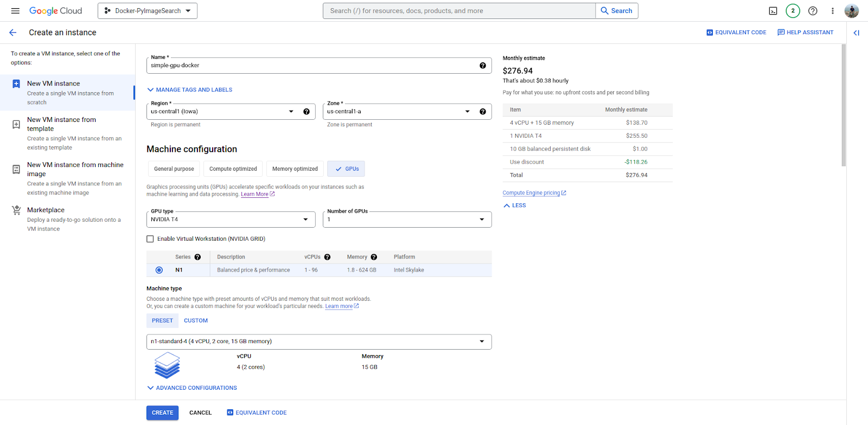Viewport: 868px width, 425px height.
Task: Click the Equivalent Code icon in the header
Action: [x=710, y=33]
